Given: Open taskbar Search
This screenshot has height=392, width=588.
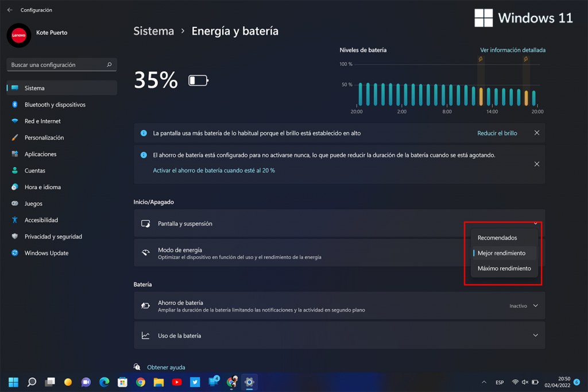Looking at the screenshot, I should [x=32, y=382].
